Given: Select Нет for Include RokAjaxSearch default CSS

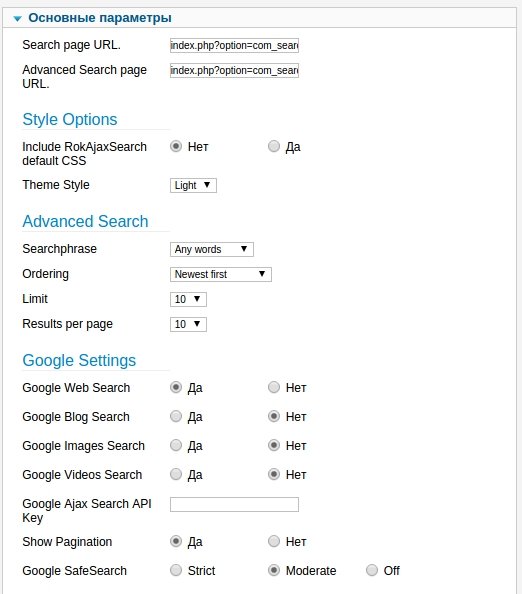Looking at the screenshot, I should [x=176, y=146].
